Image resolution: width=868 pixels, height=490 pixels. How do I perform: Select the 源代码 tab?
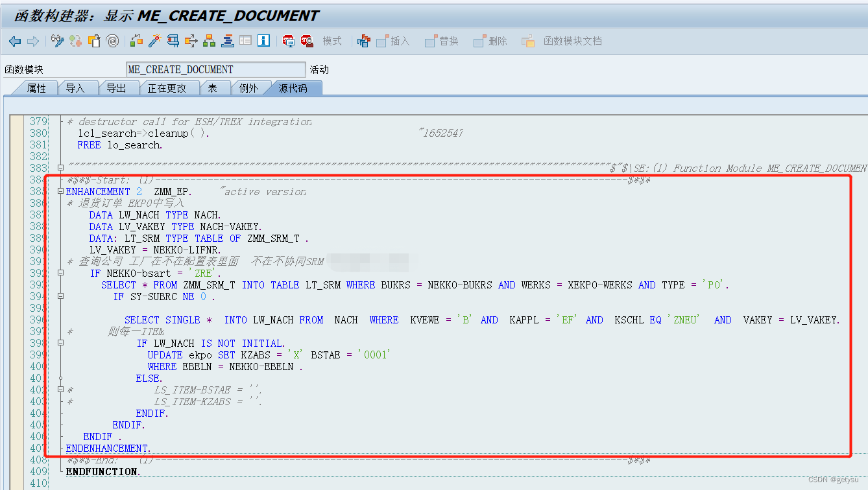click(x=293, y=88)
